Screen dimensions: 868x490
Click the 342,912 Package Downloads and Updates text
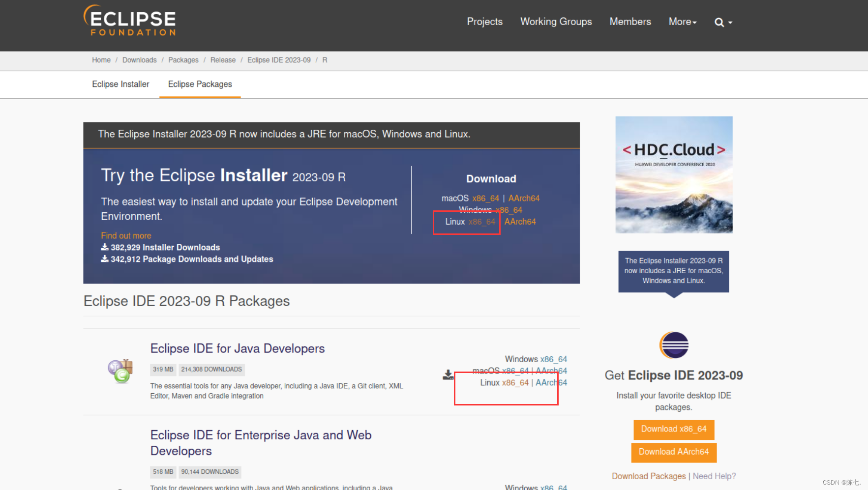(191, 259)
